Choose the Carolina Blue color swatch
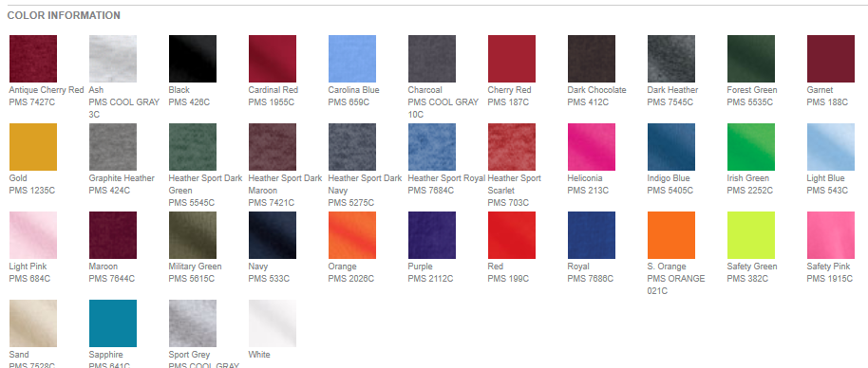 click(352, 59)
